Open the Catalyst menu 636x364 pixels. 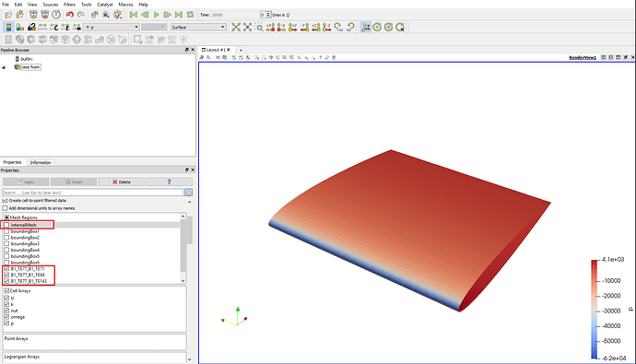tap(105, 5)
